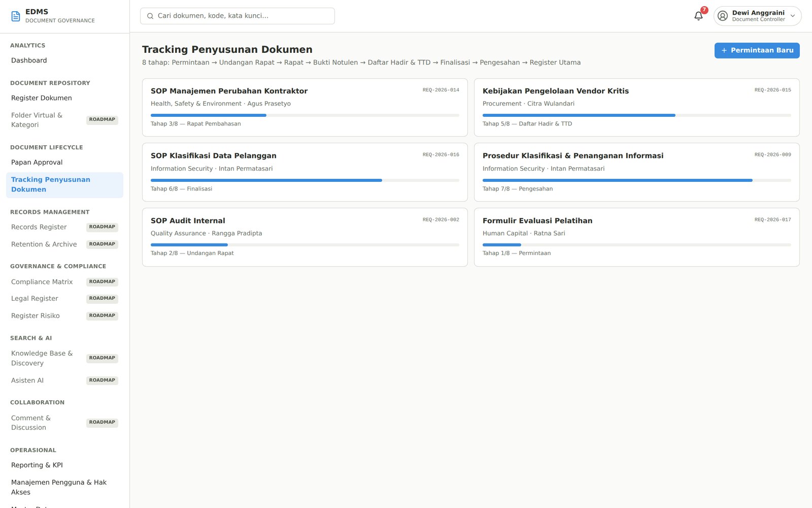Click request code REQ-2026-017
This screenshot has width=812, height=508.
(x=772, y=220)
